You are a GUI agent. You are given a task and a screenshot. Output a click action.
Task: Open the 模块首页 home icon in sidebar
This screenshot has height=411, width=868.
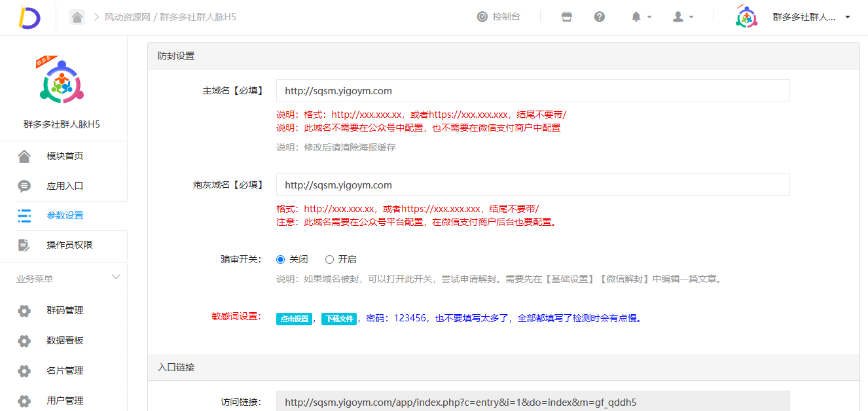point(24,155)
